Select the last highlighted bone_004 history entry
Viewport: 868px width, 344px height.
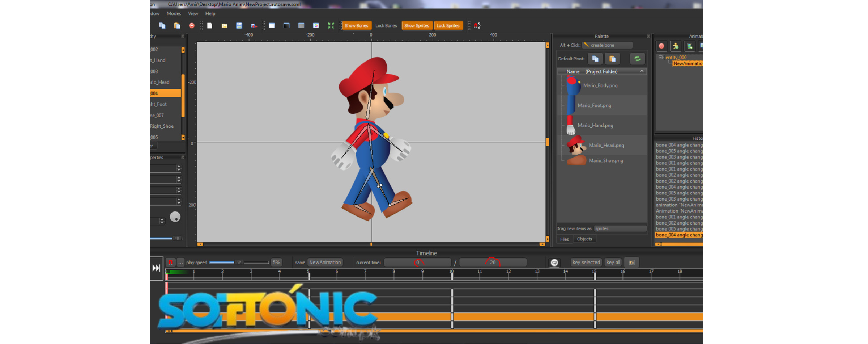(x=679, y=235)
